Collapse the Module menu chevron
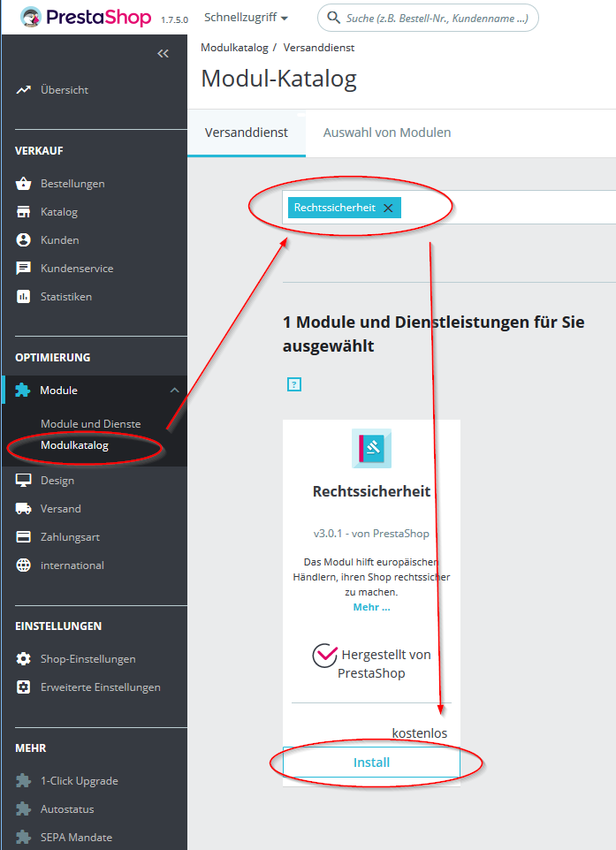Image resolution: width=616 pixels, height=850 pixels. (174, 391)
